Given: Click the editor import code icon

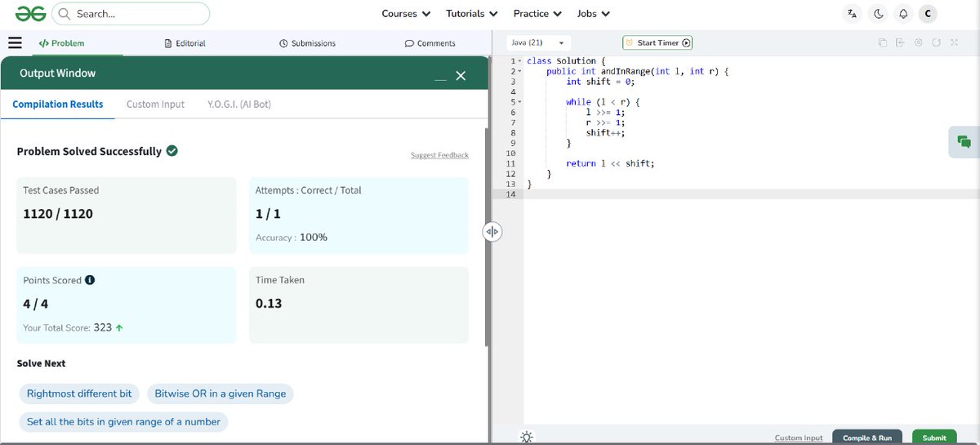Looking at the screenshot, I should (x=900, y=42).
